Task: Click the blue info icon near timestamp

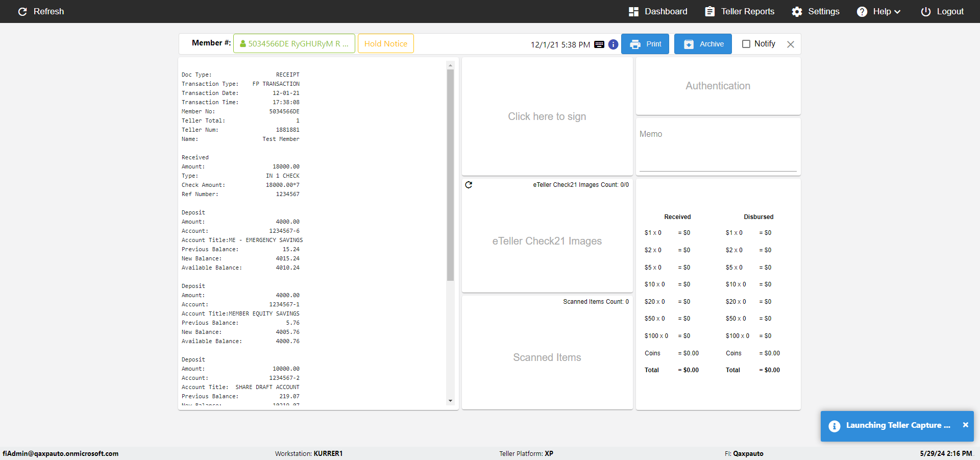Action: pyautogui.click(x=614, y=44)
